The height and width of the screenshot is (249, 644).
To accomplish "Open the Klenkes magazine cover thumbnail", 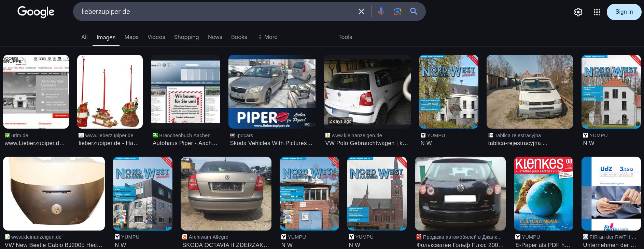I will coord(544,194).
